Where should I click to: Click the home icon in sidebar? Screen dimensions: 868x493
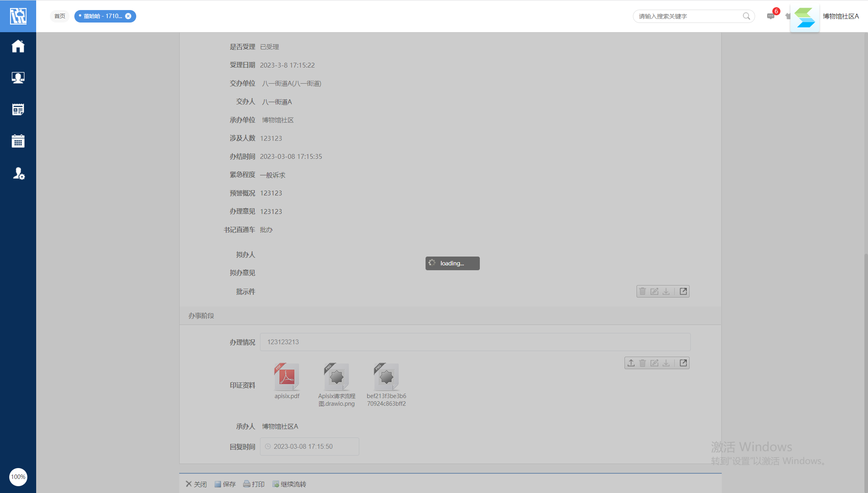pyautogui.click(x=18, y=46)
